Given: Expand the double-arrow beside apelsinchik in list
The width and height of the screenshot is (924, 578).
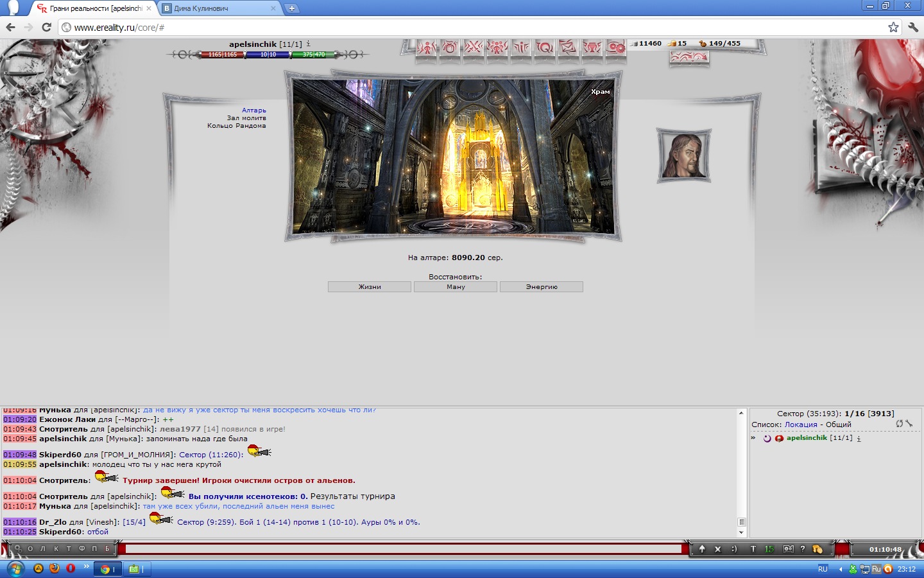Looking at the screenshot, I should [753, 438].
